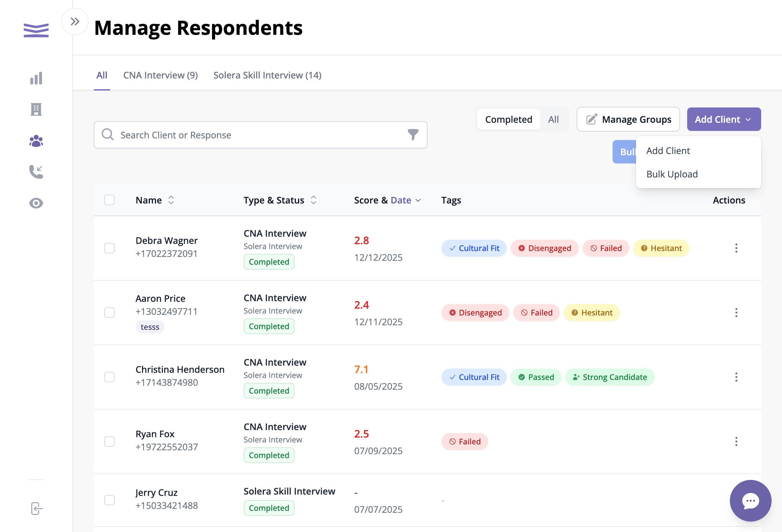782x532 pixels.
Task: Click the partially hidden Bulk button
Action: pos(624,152)
